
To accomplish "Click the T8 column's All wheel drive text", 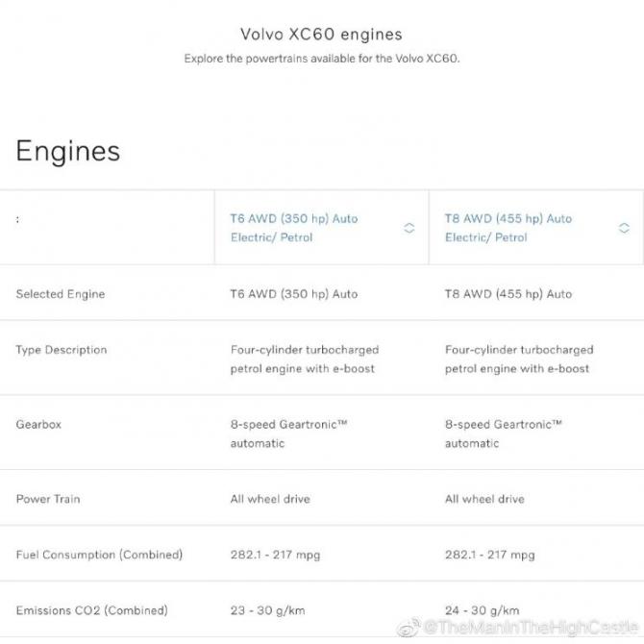I will (484, 499).
